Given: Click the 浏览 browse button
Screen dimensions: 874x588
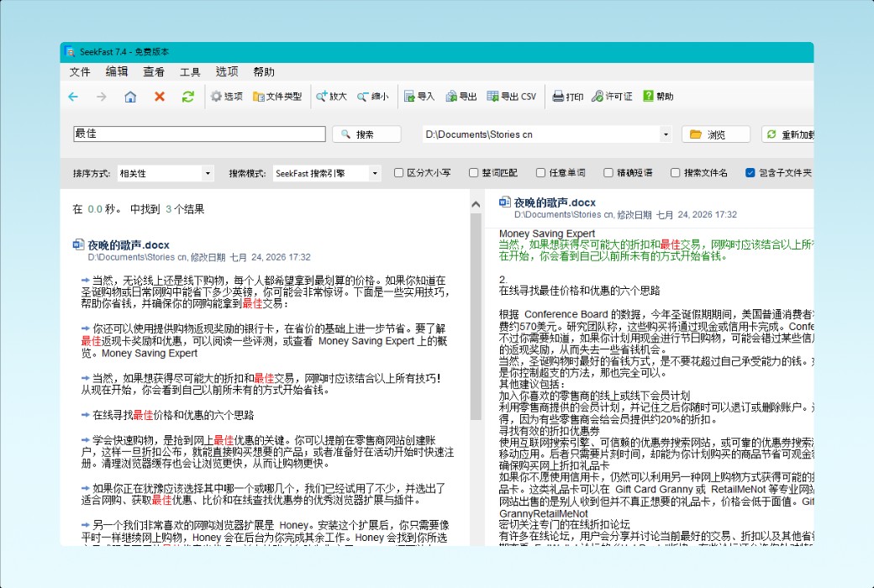Looking at the screenshot, I should (716, 134).
